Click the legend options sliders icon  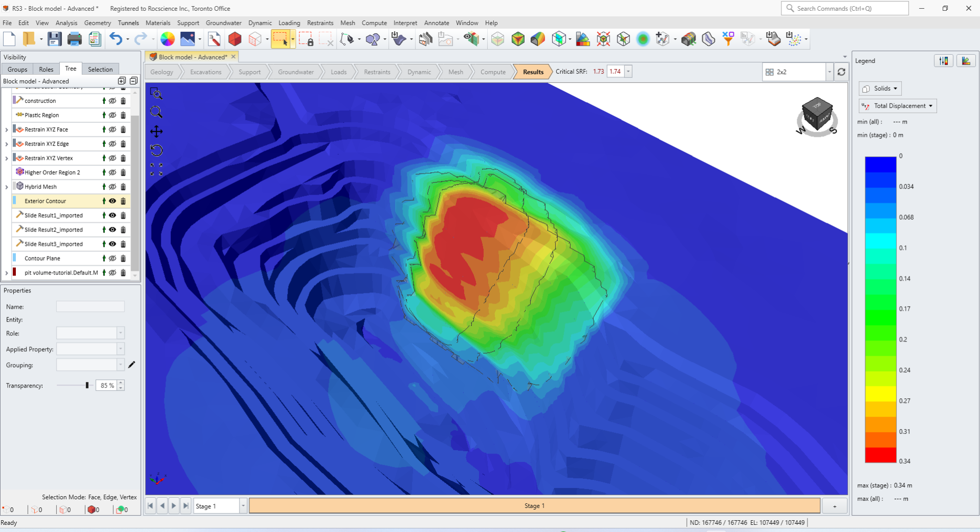[944, 61]
